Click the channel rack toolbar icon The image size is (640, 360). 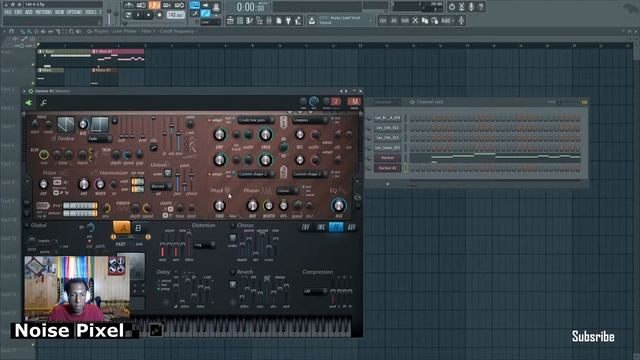point(240,20)
